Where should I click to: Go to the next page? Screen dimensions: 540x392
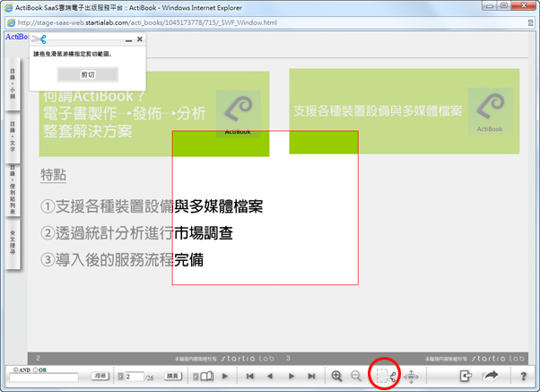coord(292,376)
